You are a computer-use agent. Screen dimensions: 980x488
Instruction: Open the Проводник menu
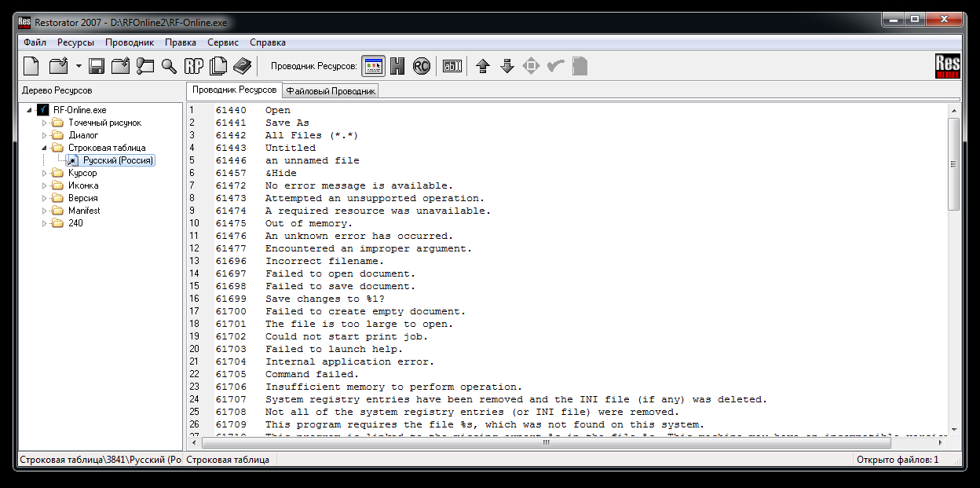pos(130,42)
